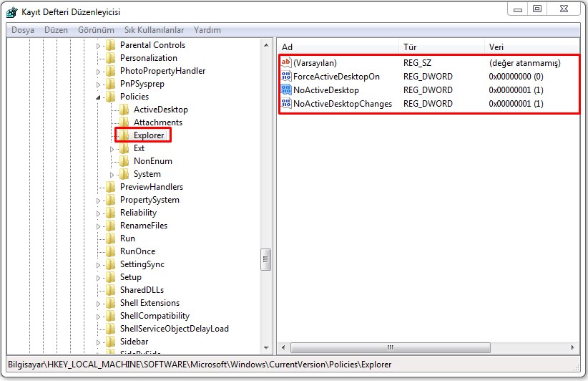The width and height of the screenshot is (588, 381).
Task: Click the Explorer folder icon in tree
Action: (x=124, y=135)
